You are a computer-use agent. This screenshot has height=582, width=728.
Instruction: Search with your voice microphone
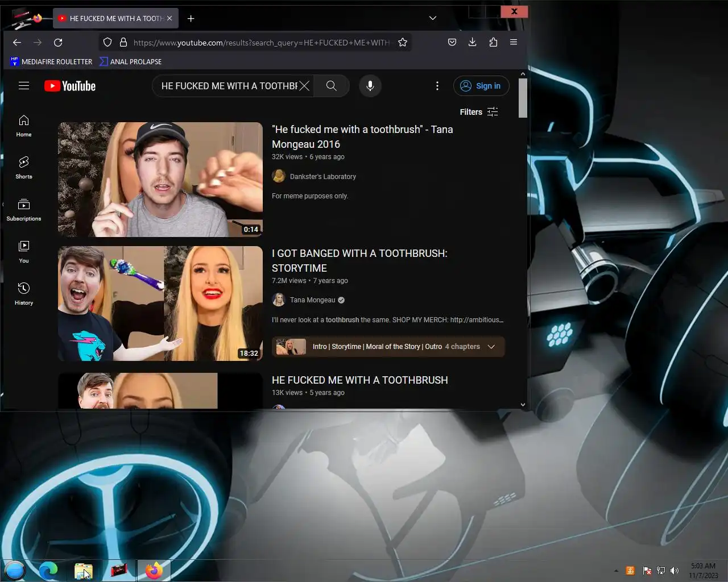tap(370, 86)
